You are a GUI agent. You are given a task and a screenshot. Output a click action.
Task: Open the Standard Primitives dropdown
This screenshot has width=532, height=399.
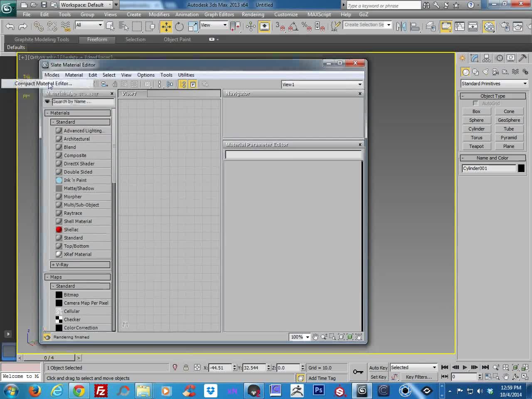click(x=494, y=84)
